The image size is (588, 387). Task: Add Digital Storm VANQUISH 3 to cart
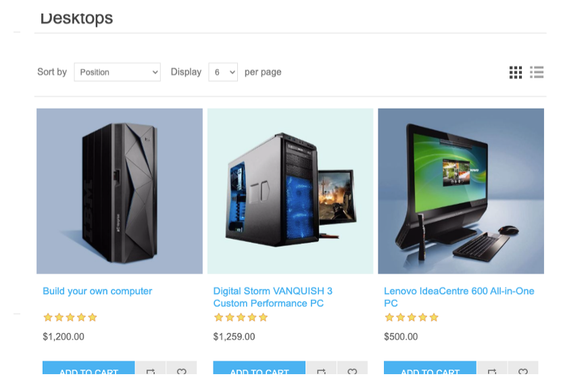259,367
